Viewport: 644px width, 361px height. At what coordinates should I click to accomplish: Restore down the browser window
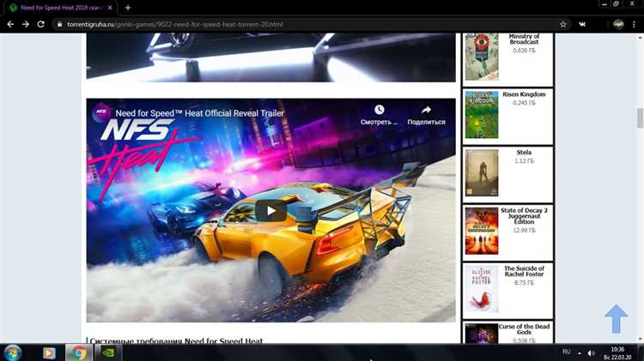(x=616, y=3)
